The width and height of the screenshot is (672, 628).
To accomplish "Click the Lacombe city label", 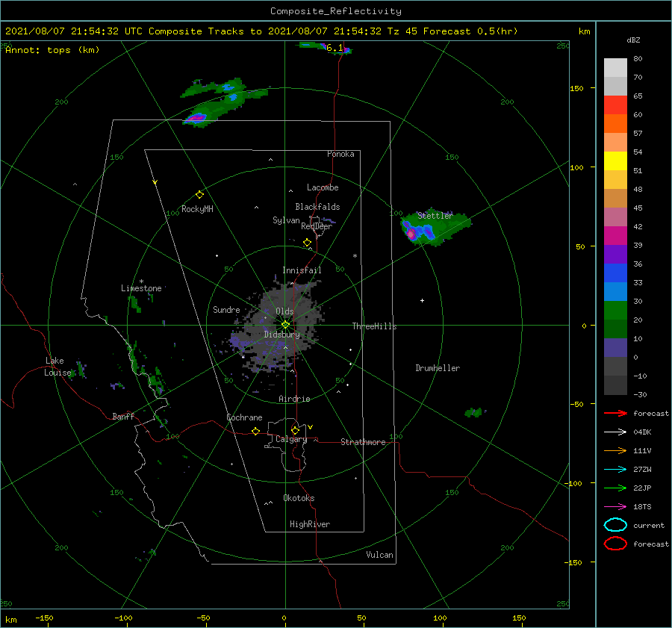I will (x=323, y=187).
